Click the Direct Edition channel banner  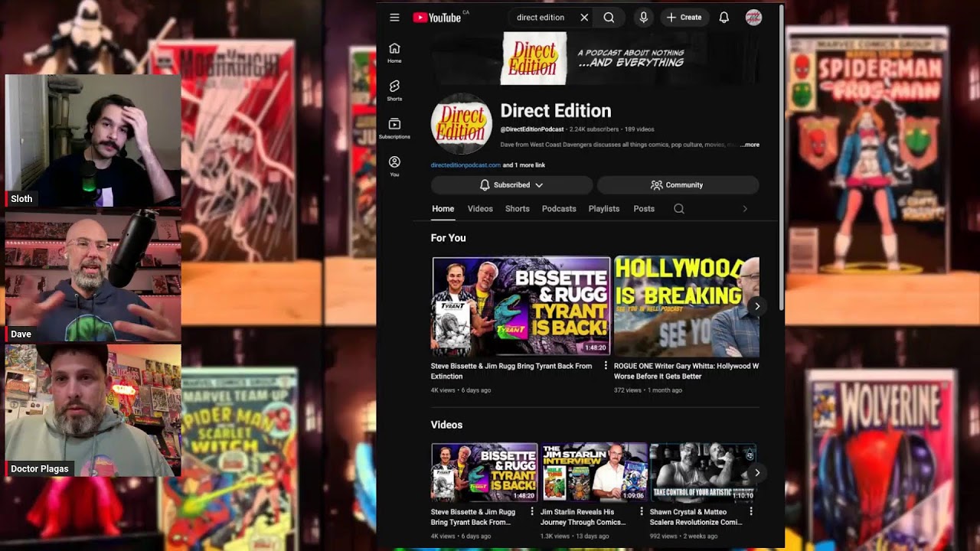point(595,58)
